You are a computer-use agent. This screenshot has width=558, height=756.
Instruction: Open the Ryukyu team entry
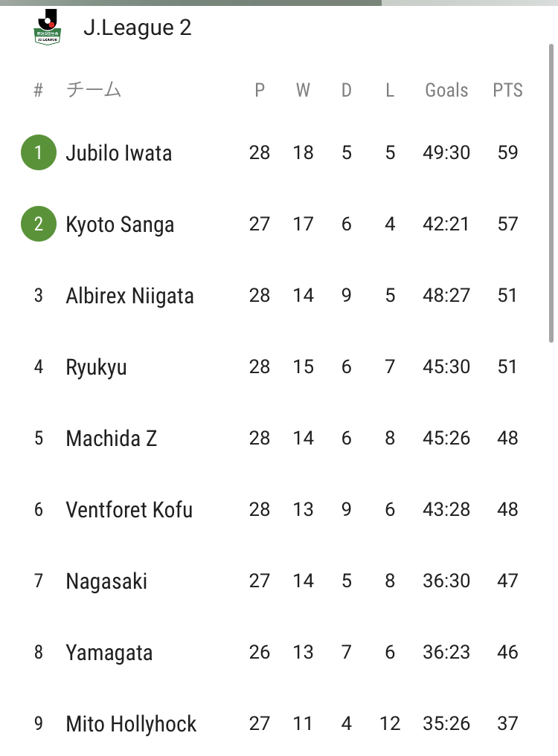(96, 367)
